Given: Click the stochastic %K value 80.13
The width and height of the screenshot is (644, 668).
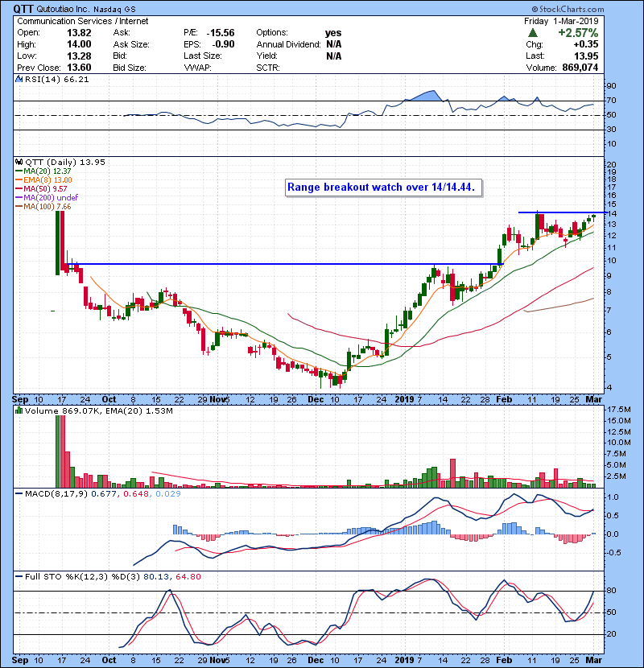Looking at the screenshot, I should (155, 577).
